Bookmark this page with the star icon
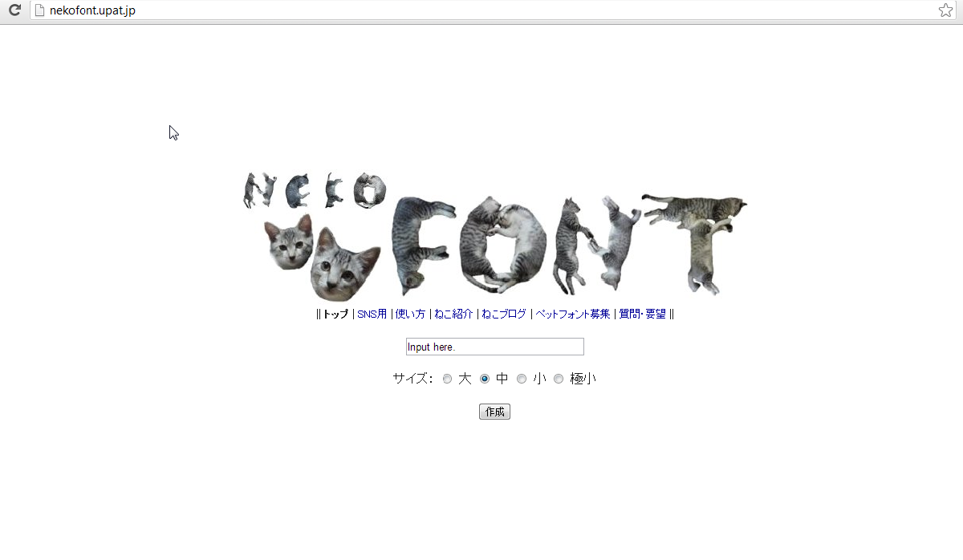 [x=945, y=10]
